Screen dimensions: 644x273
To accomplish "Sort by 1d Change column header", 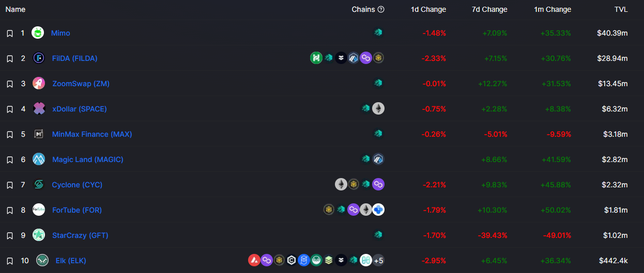I will pyautogui.click(x=428, y=9).
